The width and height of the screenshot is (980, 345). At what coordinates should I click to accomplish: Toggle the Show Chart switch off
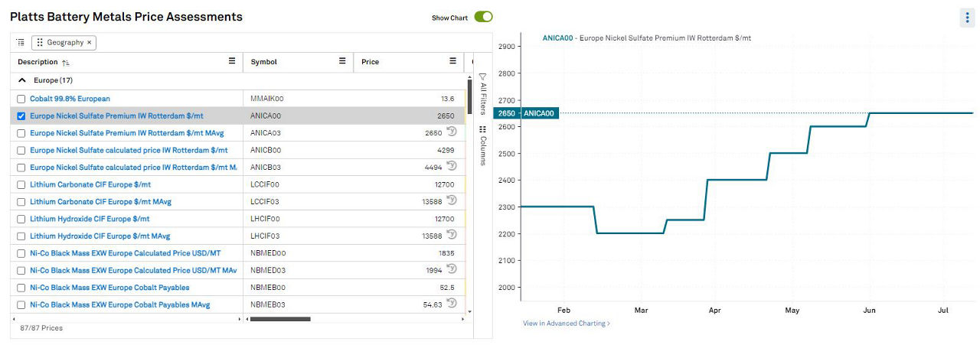[483, 17]
